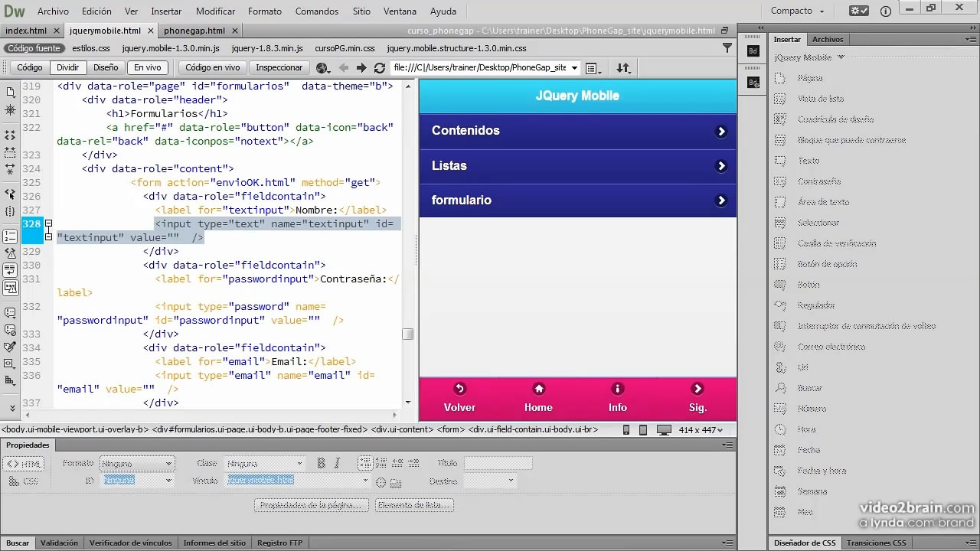Screen dimensions: 980x551
Task: Click the Inspeccionar button
Action: coord(279,67)
